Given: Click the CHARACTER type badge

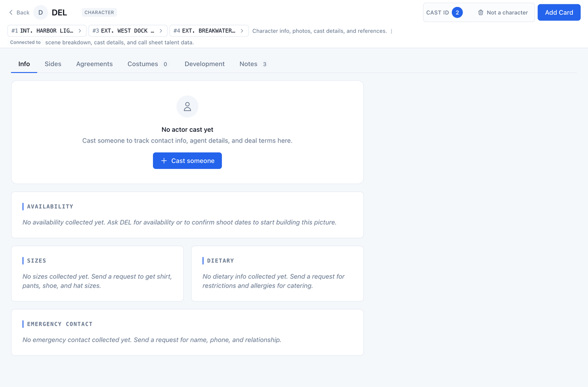Looking at the screenshot, I should point(99,13).
